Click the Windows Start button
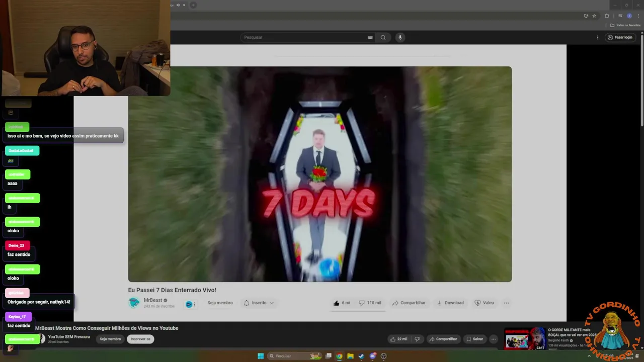Image resolution: width=644 pixels, height=362 pixels. [261, 356]
